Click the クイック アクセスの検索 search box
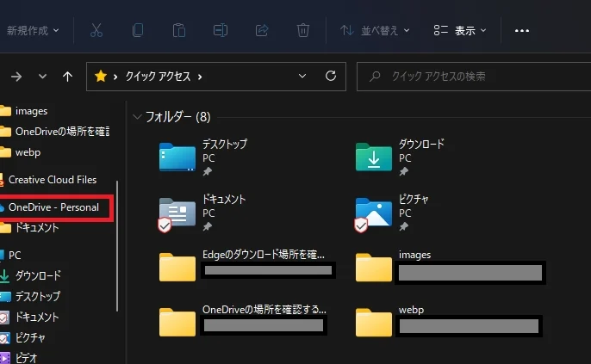 (474, 77)
